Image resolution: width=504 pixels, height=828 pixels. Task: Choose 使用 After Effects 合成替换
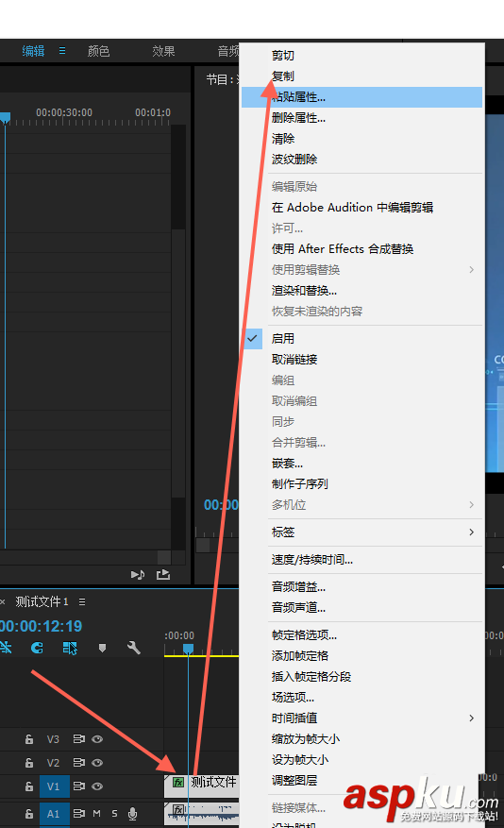pyautogui.click(x=362, y=248)
